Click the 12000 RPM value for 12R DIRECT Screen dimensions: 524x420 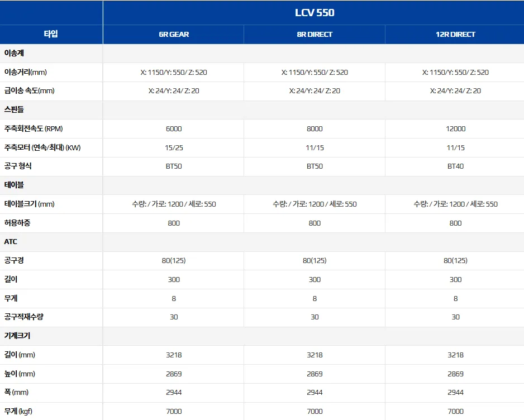pyautogui.click(x=455, y=128)
